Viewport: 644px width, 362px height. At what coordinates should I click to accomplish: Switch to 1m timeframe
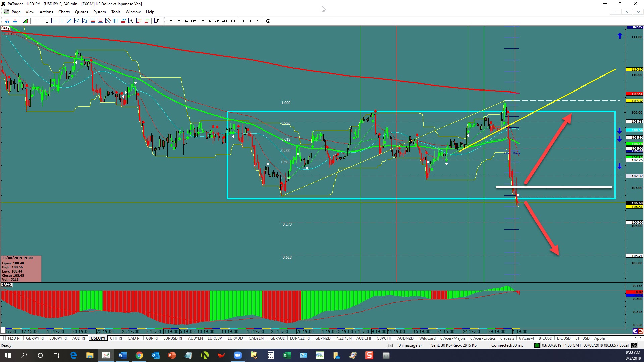click(170, 21)
